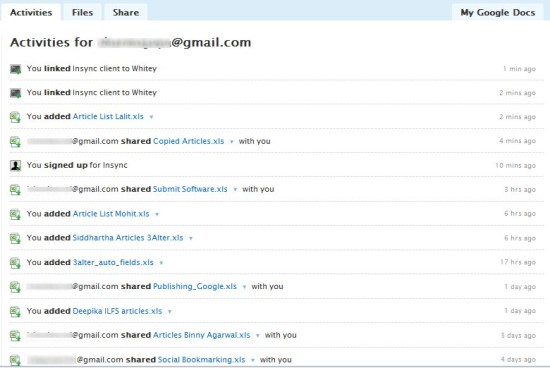Expand the arrow next to Articles Binny Agarwal.xls
Screen dimensions: 550x368
point(258,336)
